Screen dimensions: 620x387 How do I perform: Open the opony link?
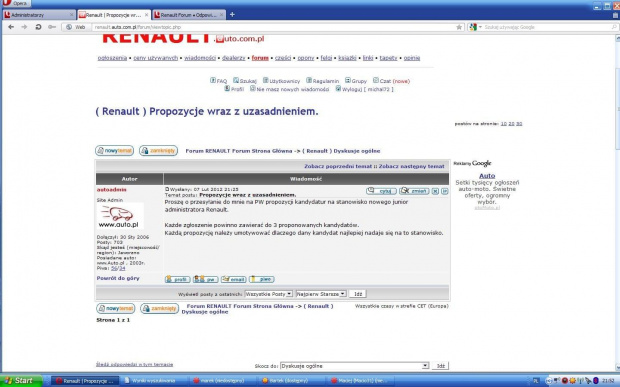pyautogui.click(x=306, y=58)
